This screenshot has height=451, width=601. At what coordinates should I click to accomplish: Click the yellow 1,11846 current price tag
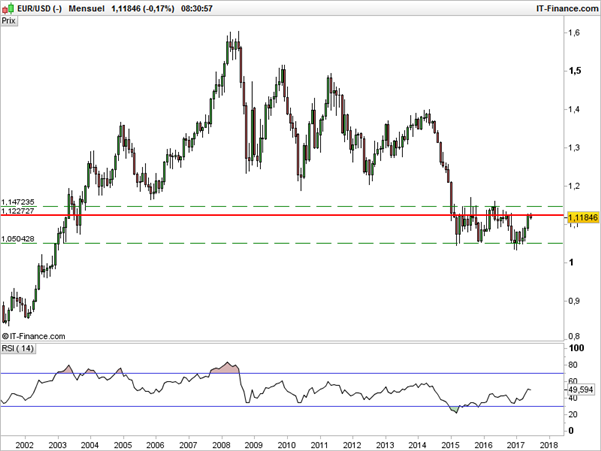click(x=583, y=218)
